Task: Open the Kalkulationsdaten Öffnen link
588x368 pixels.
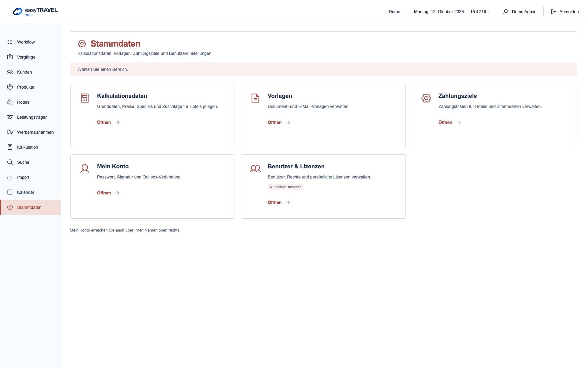Action: (x=108, y=122)
